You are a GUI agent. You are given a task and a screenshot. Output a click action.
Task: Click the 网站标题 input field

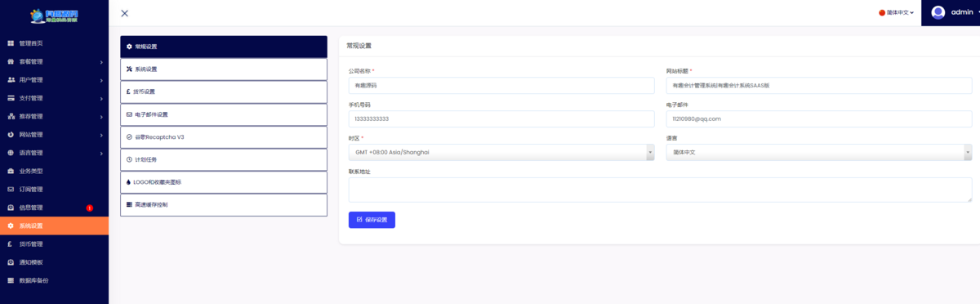(x=819, y=85)
